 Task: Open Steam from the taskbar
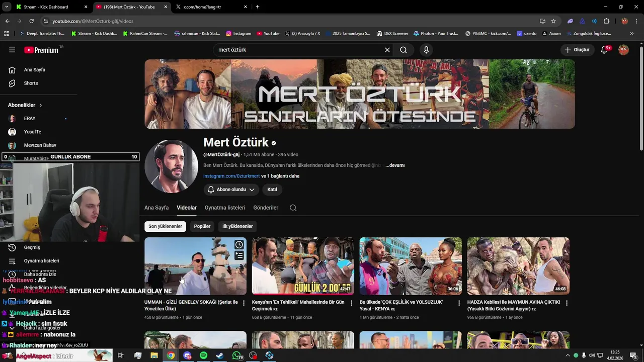(x=220, y=355)
